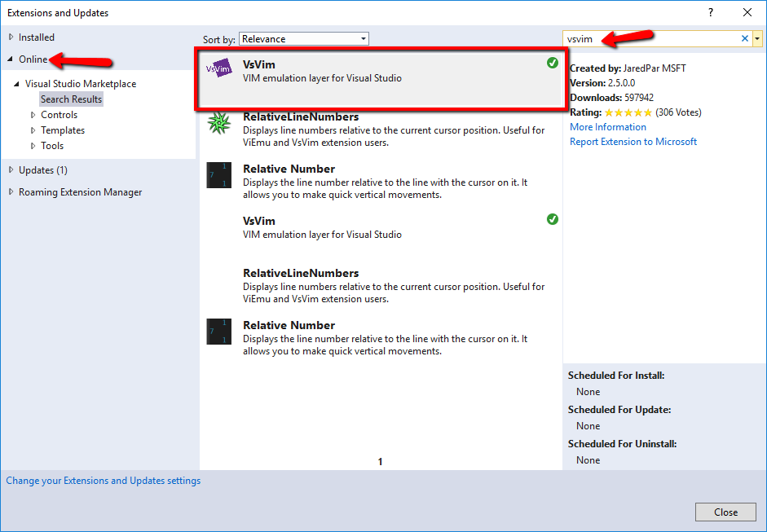The height and width of the screenshot is (532, 767).
Task: Expand the Templates node
Action: [x=33, y=130]
